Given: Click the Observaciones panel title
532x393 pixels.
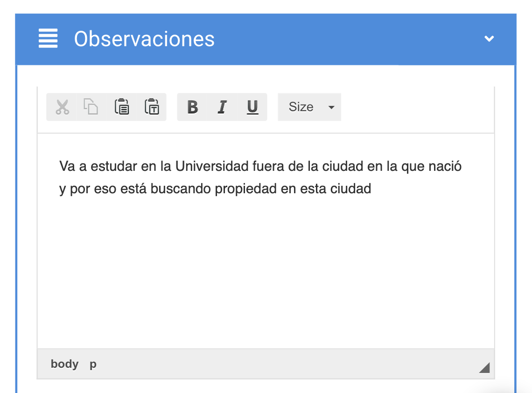Looking at the screenshot, I should pyautogui.click(x=144, y=39).
